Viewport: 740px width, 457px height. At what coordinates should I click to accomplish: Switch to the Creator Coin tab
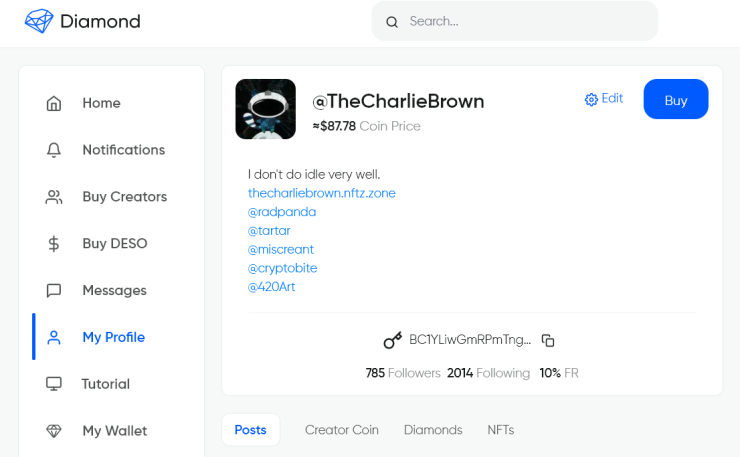[342, 430]
